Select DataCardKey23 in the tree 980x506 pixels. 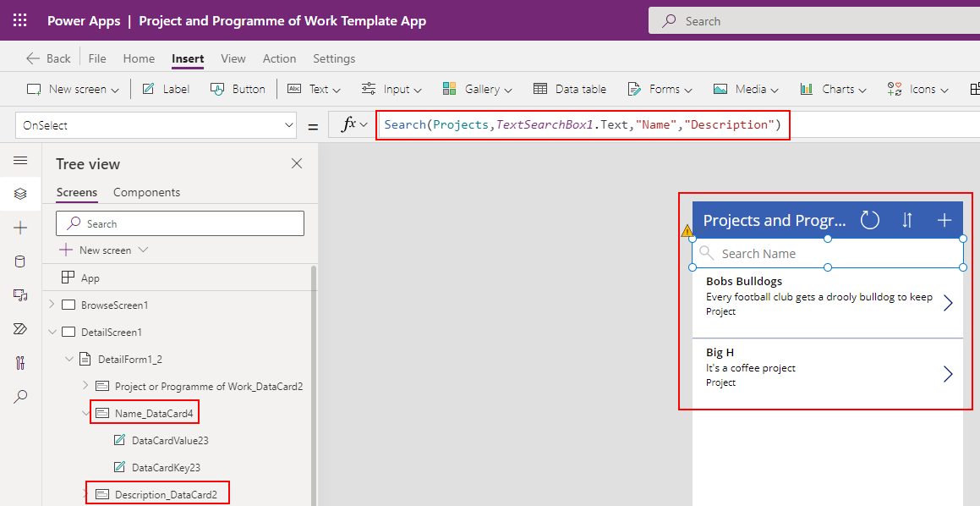coord(166,467)
